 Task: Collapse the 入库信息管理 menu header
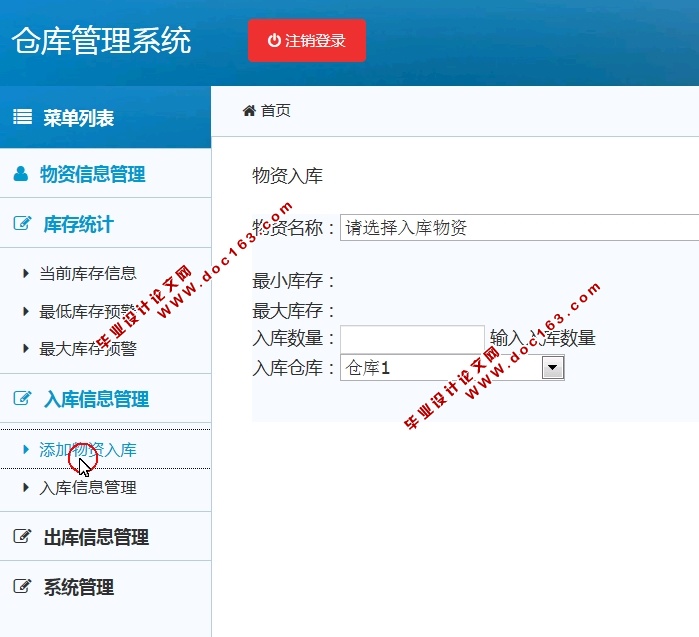click(x=96, y=399)
